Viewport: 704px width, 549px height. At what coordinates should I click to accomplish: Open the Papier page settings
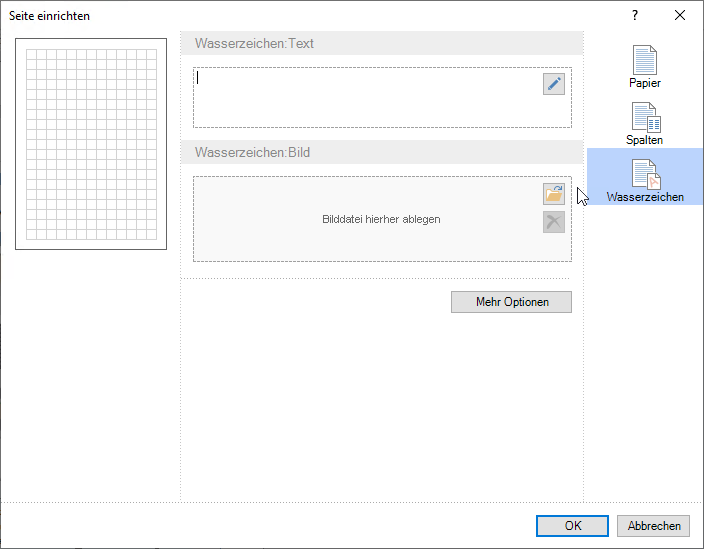click(644, 61)
